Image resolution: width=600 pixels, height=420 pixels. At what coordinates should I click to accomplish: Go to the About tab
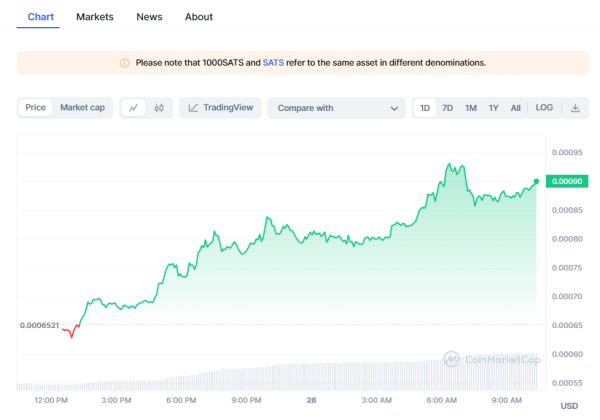point(199,17)
